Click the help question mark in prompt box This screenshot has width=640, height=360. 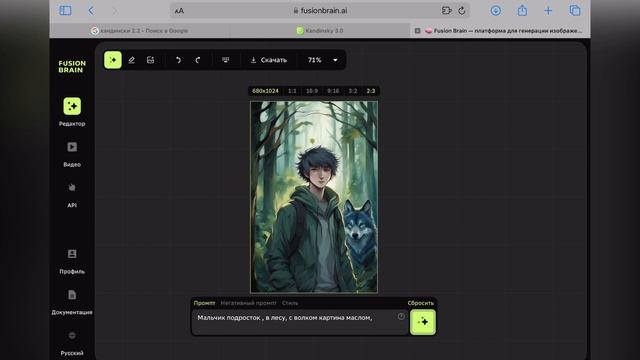401,316
